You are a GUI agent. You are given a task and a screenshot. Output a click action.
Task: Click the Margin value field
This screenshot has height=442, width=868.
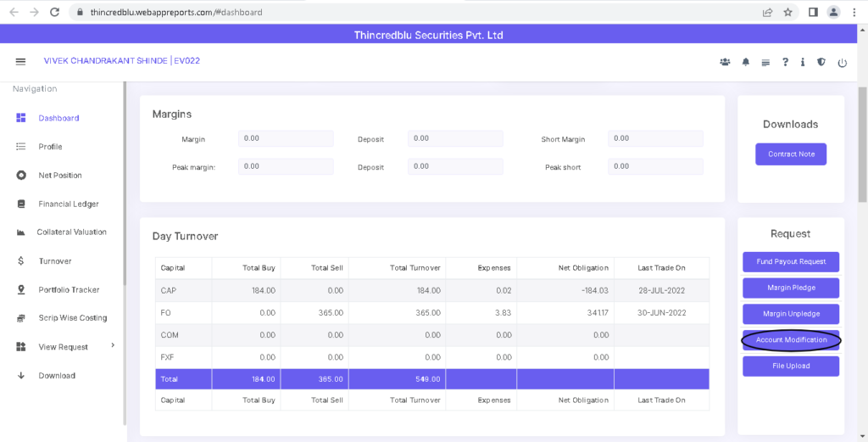click(286, 138)
